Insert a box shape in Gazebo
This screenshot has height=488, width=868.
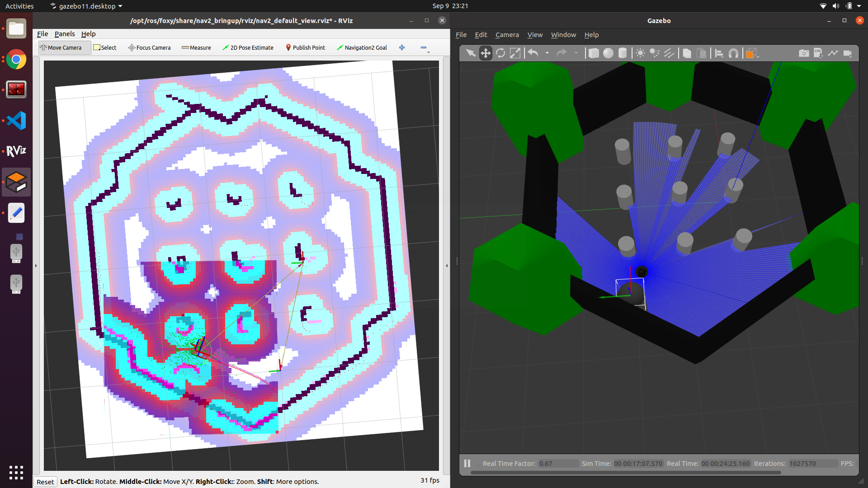click(x=594, y=53)
